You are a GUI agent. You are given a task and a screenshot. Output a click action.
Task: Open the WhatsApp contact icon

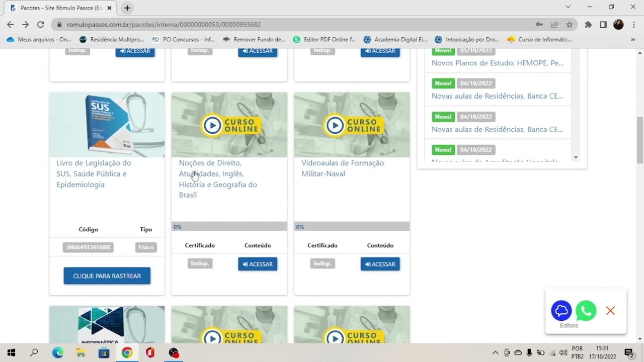coord(586,311)
